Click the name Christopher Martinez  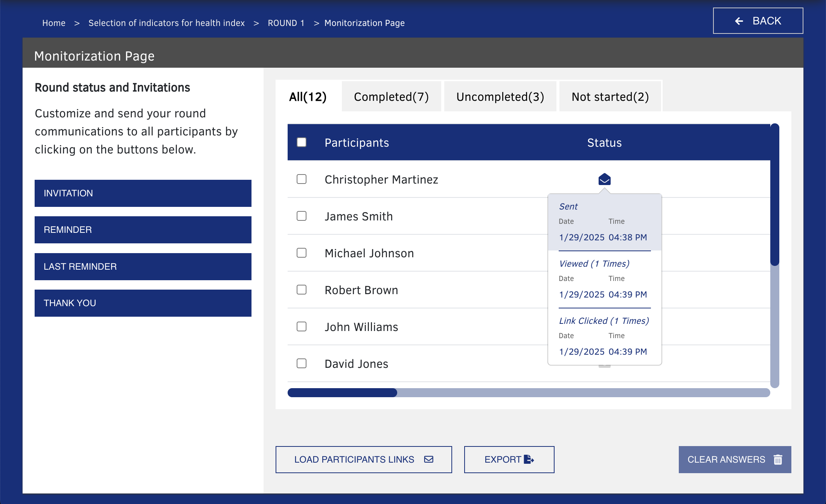381,179
